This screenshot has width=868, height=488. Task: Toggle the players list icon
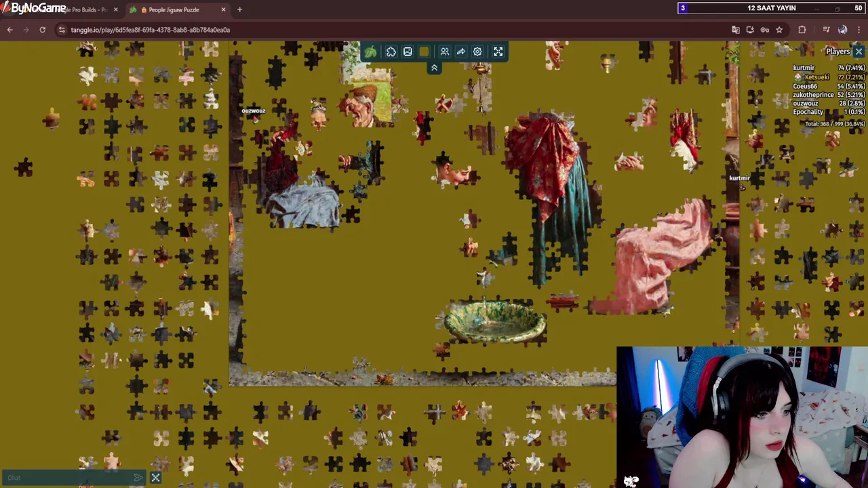(x=445, y=52)
